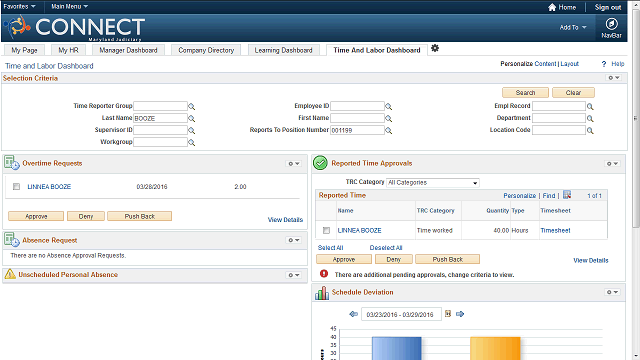The width and height of the screenshot is (640, 360).
Task: Deny the overtime request
Action: tap(86, 216)
